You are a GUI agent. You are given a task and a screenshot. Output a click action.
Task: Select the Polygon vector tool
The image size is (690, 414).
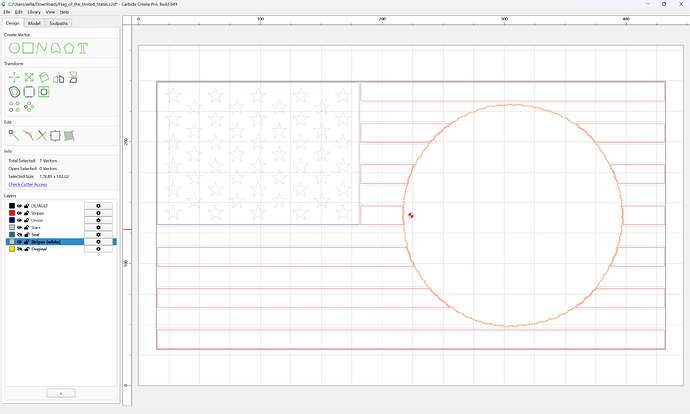(x=69, y=48)
